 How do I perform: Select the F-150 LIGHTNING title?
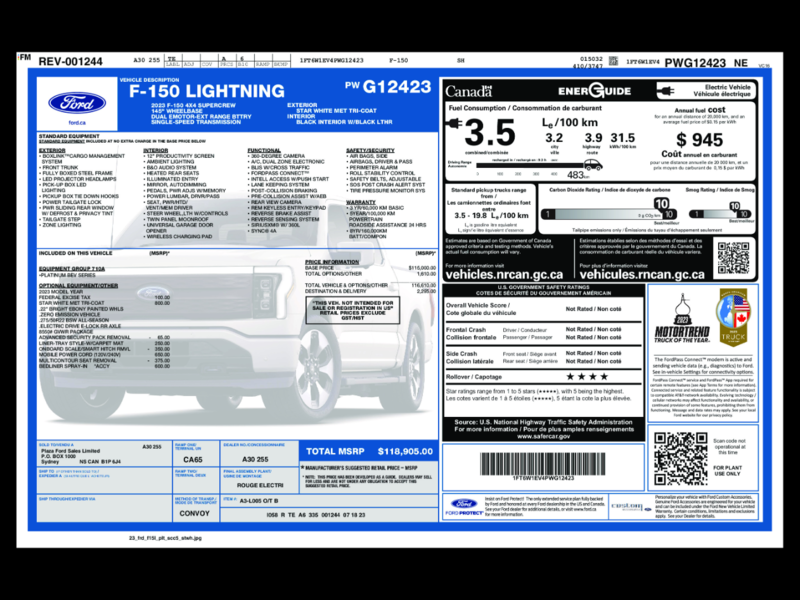pyautogui.click(x=207, y=91)
